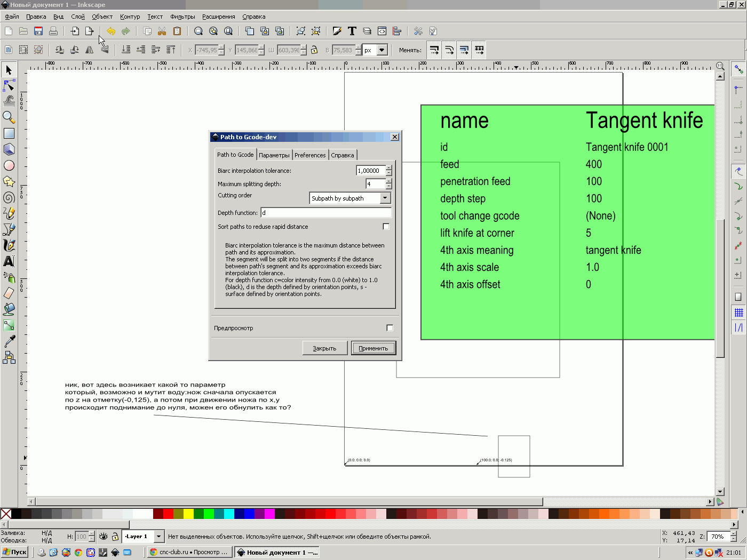
Task: Open the Фильтры menu
Action: point(182,17)
